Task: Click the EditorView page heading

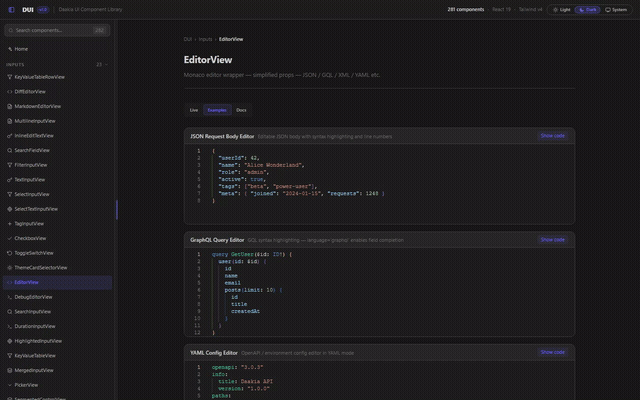Action: 208,60
